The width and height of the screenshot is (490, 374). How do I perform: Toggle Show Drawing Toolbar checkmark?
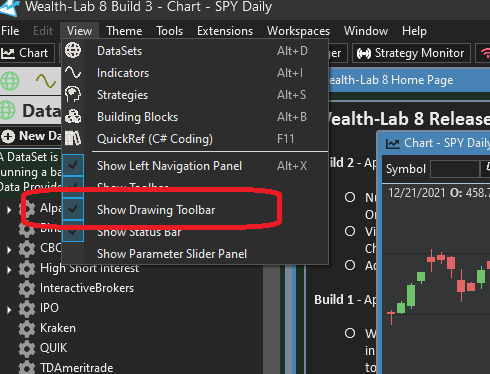(x=73, y=209)
